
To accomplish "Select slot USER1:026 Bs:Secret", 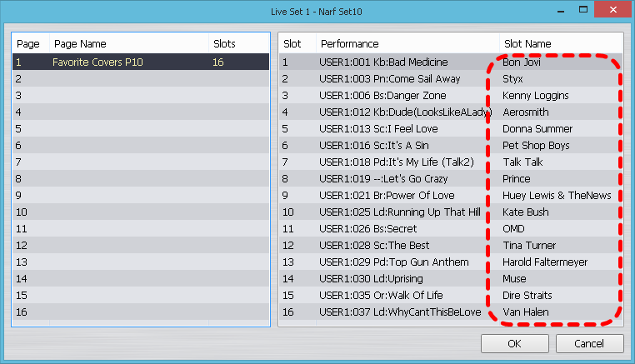I will pyautogui.click(x=451, y=228).
